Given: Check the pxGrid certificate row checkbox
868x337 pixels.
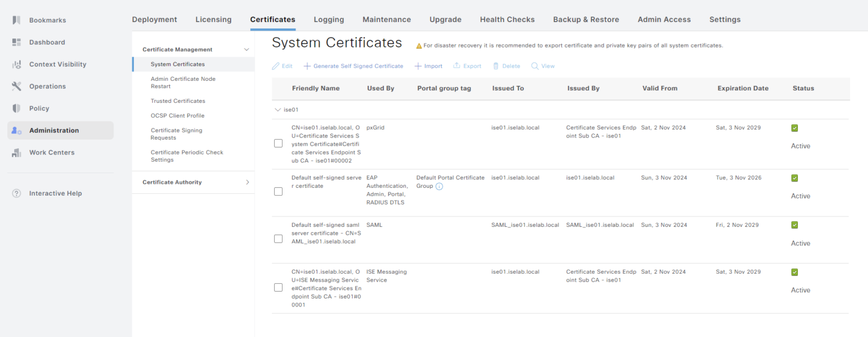Looking at the screenshot, I should [278, 143].
